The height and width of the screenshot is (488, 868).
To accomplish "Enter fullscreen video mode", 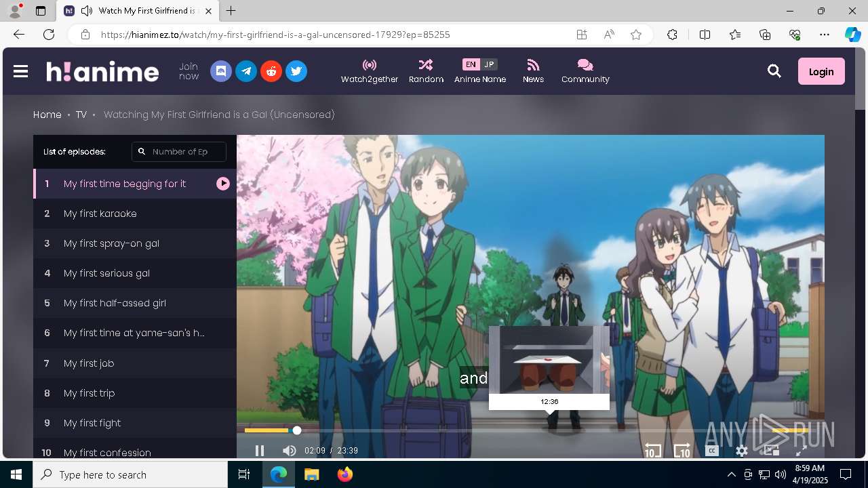I will click(801, 451).
